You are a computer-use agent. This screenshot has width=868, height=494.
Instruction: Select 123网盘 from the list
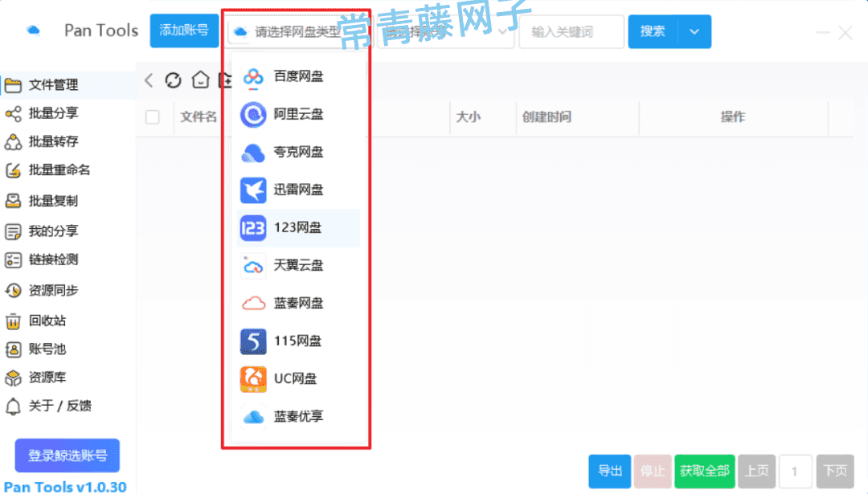point(298,228)
